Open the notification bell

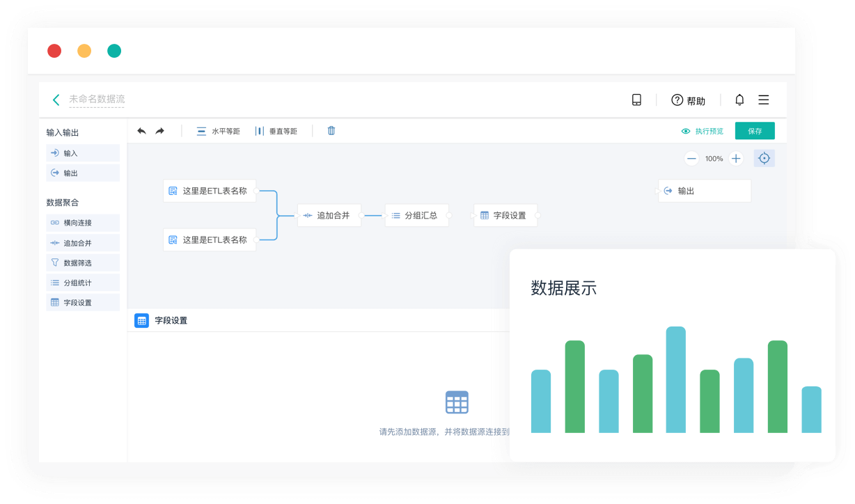739,100
